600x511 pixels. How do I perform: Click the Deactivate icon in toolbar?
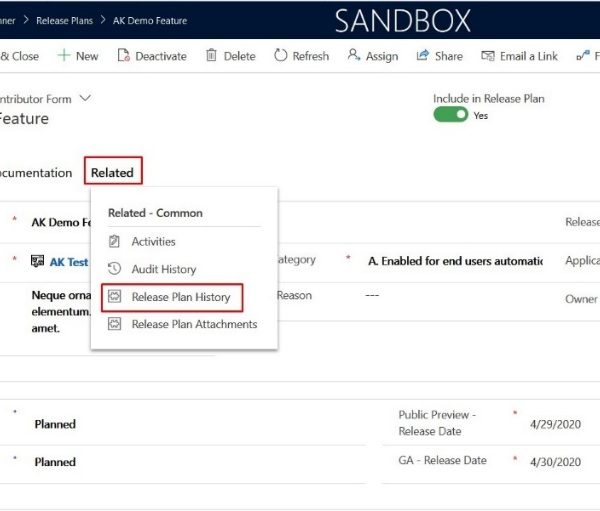[124, 56]
